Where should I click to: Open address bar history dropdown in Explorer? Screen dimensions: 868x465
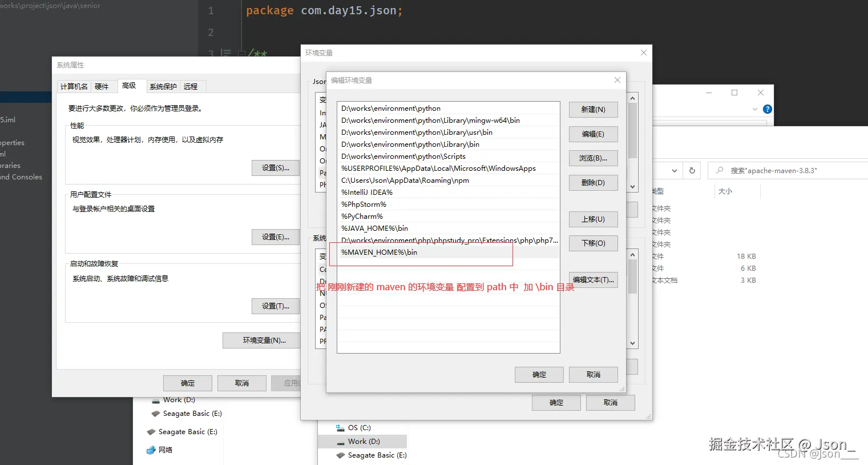click(675, 171)
